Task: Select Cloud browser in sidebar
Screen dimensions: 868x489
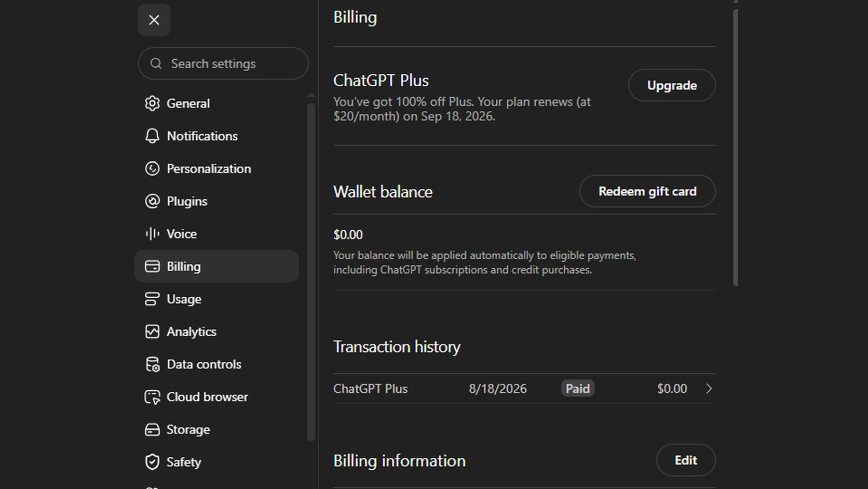Action: pos(216,397)
